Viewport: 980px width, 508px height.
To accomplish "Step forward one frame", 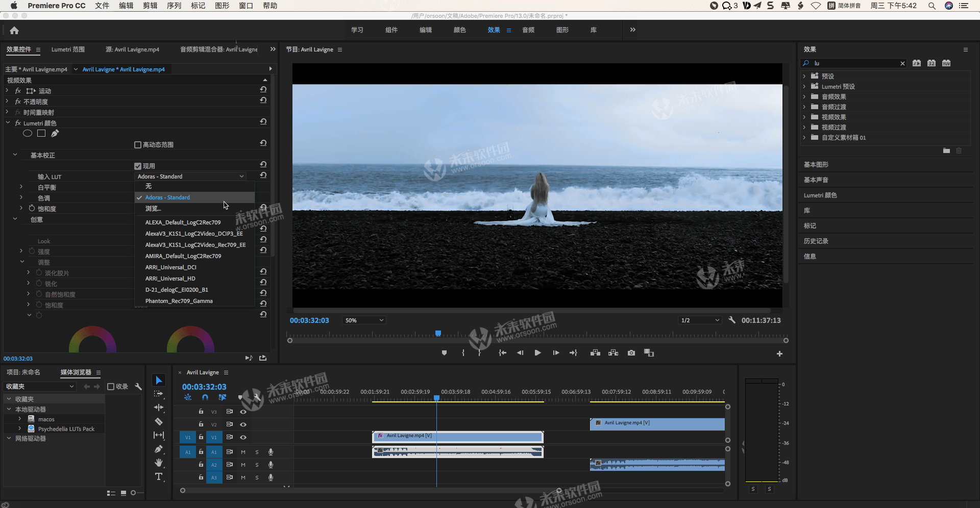I will point(556,353).
